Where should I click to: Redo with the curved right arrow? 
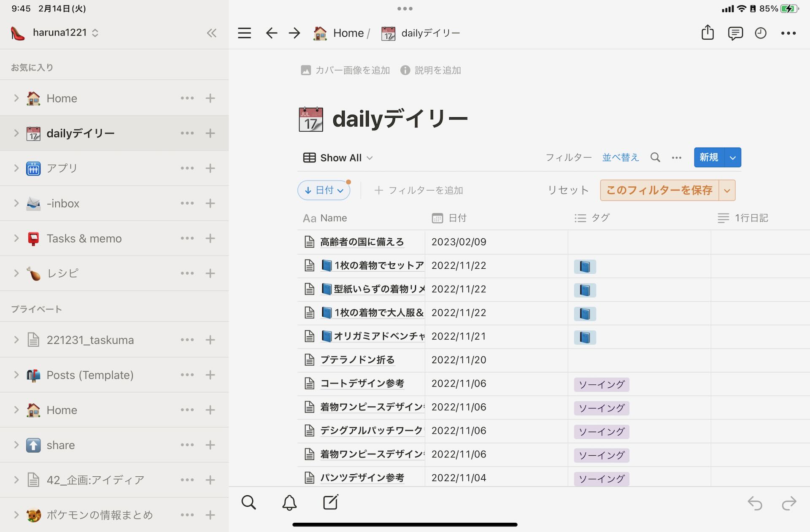point(788,503)
